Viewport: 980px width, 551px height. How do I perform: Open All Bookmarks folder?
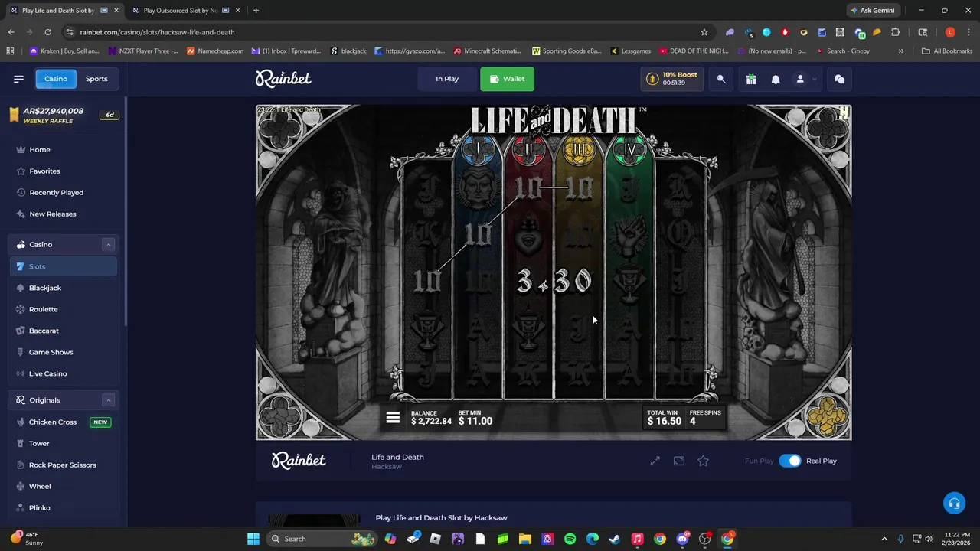pyautogui.click(x=947, y=51)
